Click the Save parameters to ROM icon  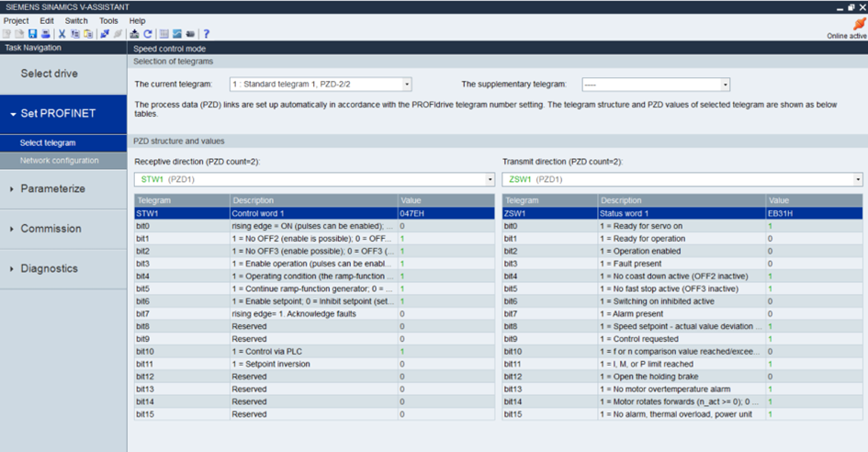(x=134, y=34)
